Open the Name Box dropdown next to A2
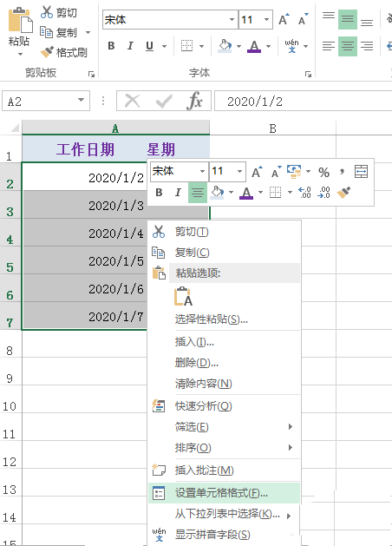 point(81,101)
